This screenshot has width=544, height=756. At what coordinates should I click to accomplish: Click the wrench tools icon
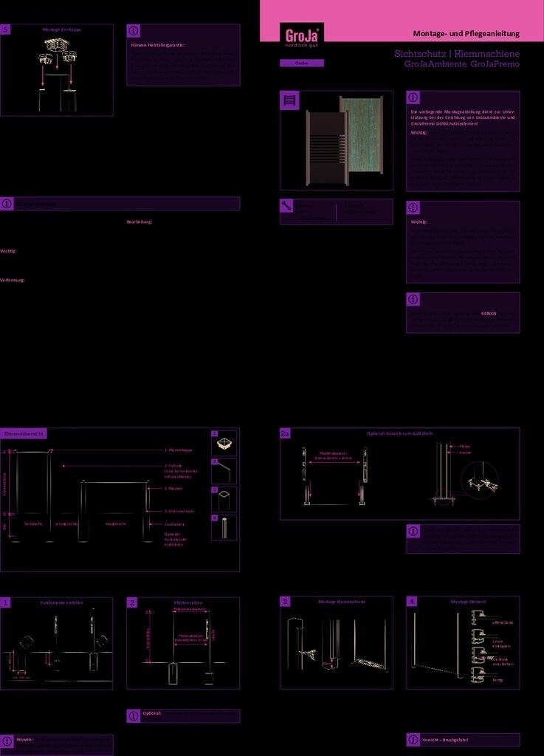287,206
